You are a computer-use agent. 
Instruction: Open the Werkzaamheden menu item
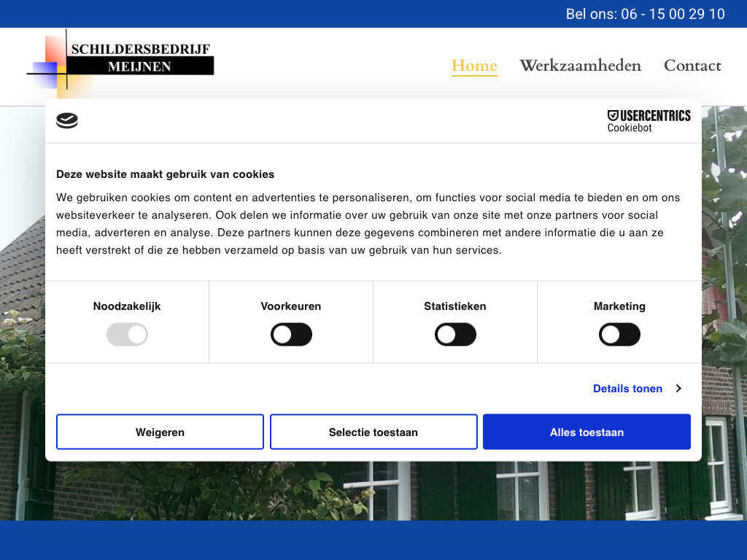coord(580,66)
